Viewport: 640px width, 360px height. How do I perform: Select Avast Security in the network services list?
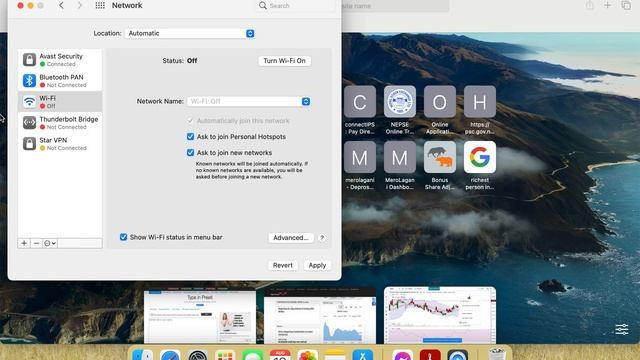60,60
